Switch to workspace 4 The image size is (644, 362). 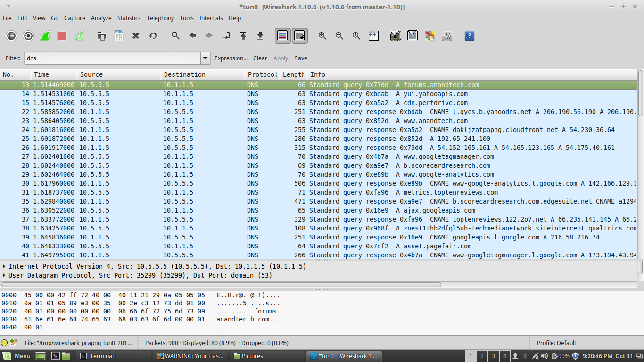[504, 356]
